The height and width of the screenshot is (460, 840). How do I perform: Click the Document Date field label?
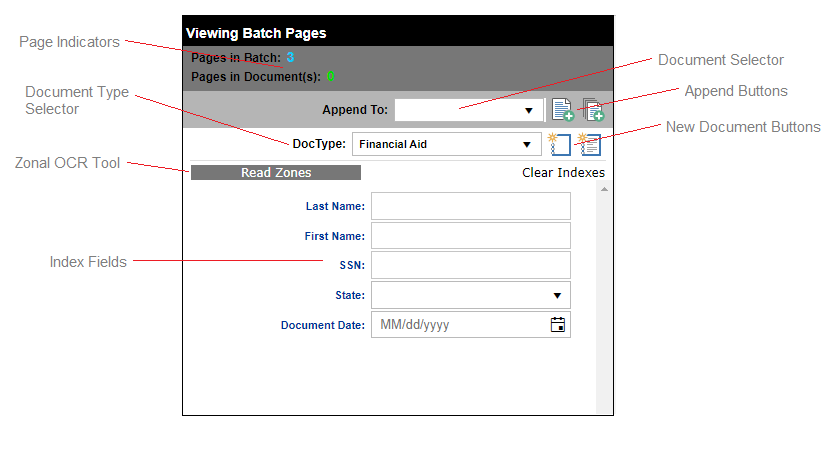click(x=322, y=325)
